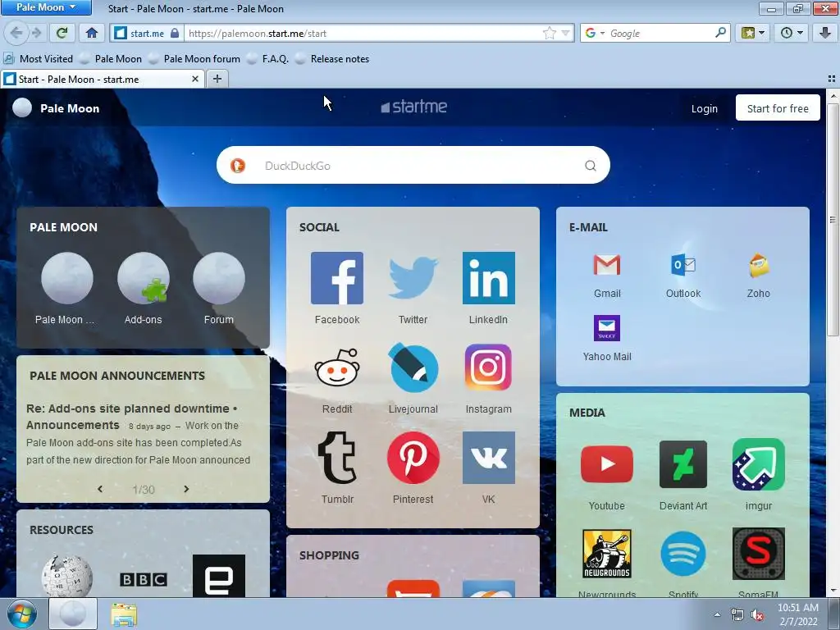The width and height of the screenshot is (840, 630).
Task: Open the Pale Moon forum bookmark
Action: click(194, 59)
